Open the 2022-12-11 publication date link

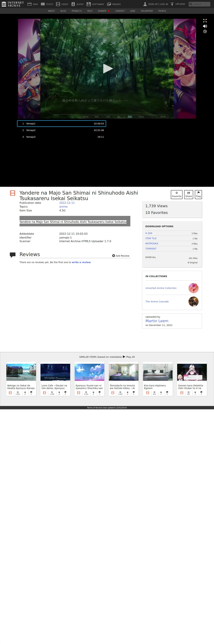[x=67, y=203]
